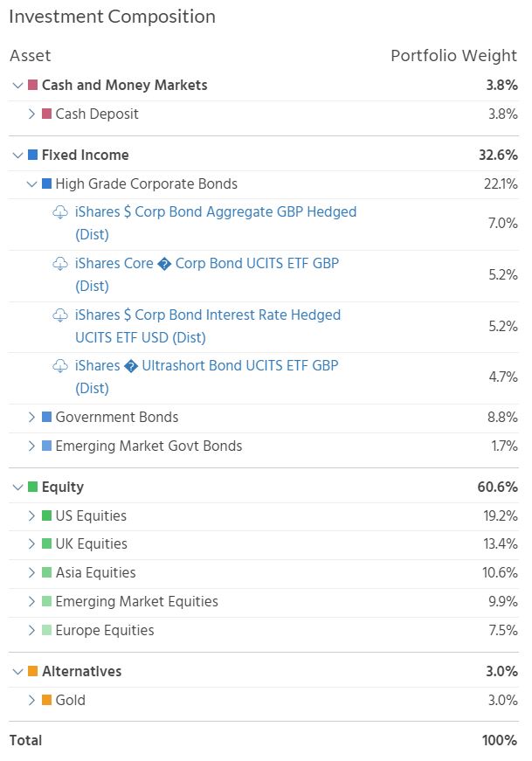Select the UK Equities row label
Screen dimensions: 532x761
point(91,544)
